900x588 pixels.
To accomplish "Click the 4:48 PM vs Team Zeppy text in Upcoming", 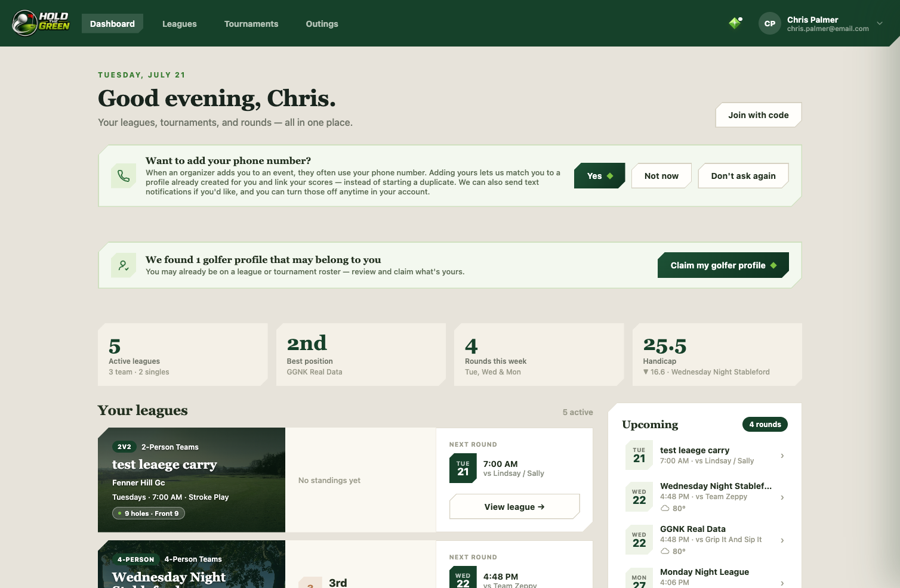I will pos(704,497).
